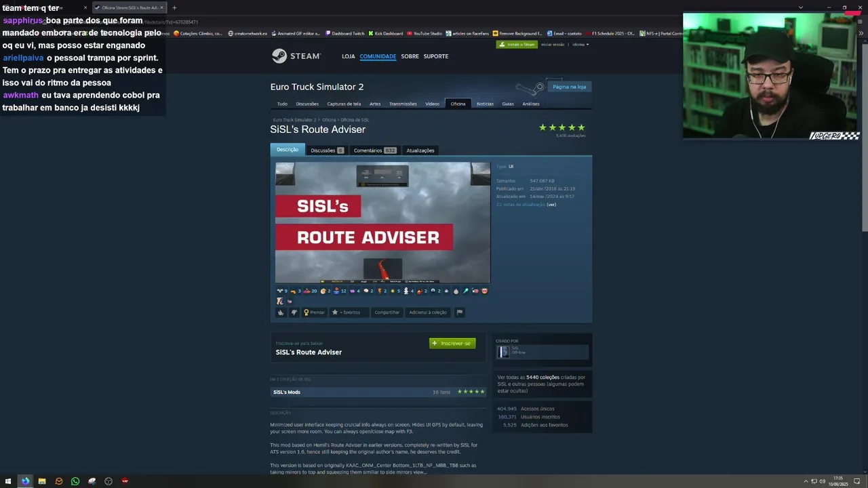The width and height of the screenshot is (868, 488).
Task: Open File Explorer from taskbar
Action: tap(42, 481)
